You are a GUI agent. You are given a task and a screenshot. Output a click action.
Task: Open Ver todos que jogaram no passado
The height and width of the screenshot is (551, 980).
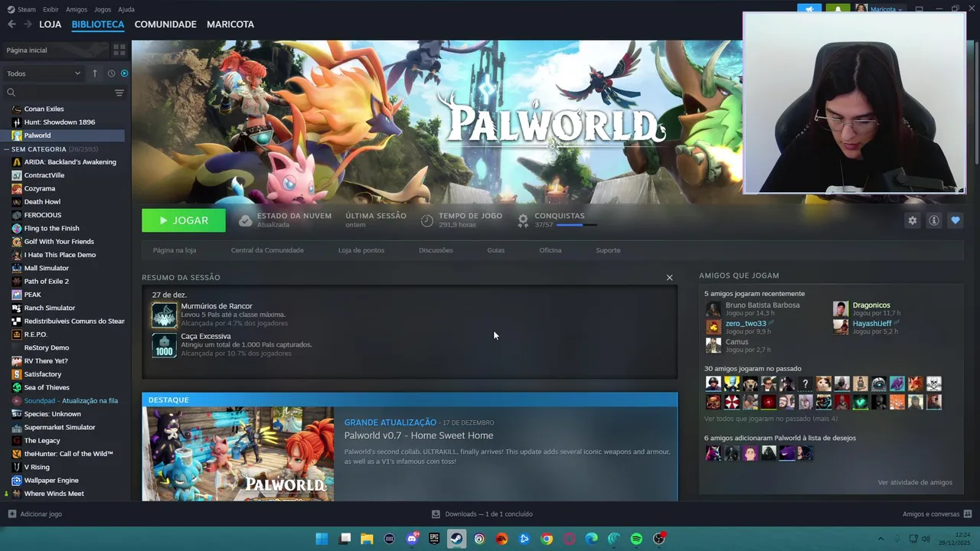pos(771,419)
